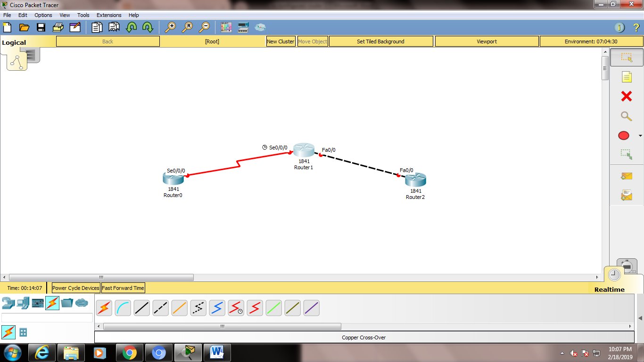Click the Power Cycle Devices button
Screen dimensions: 644x362
coord(75,288)
